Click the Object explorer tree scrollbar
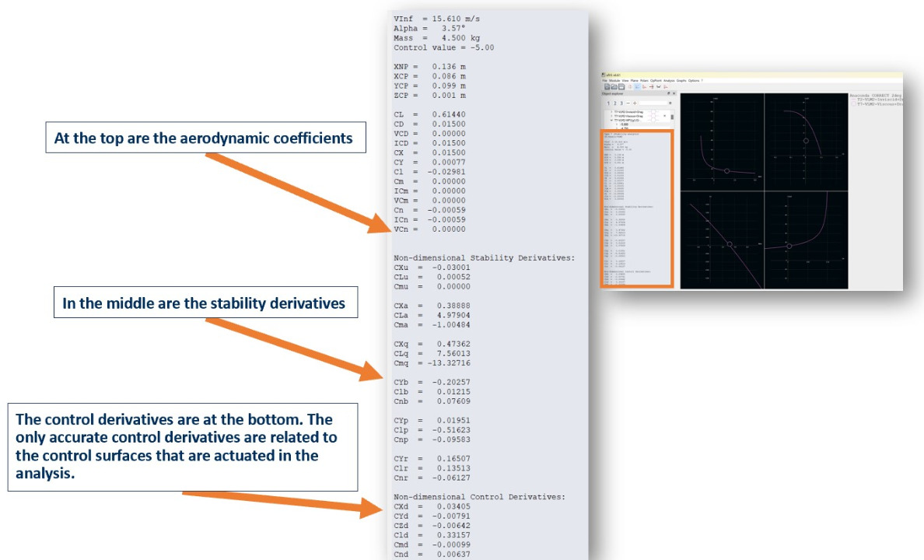 (672, 117)
